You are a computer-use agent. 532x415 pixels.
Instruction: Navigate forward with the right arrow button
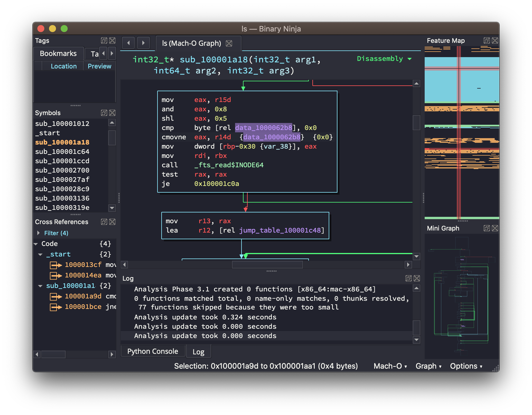coord(143,43)
